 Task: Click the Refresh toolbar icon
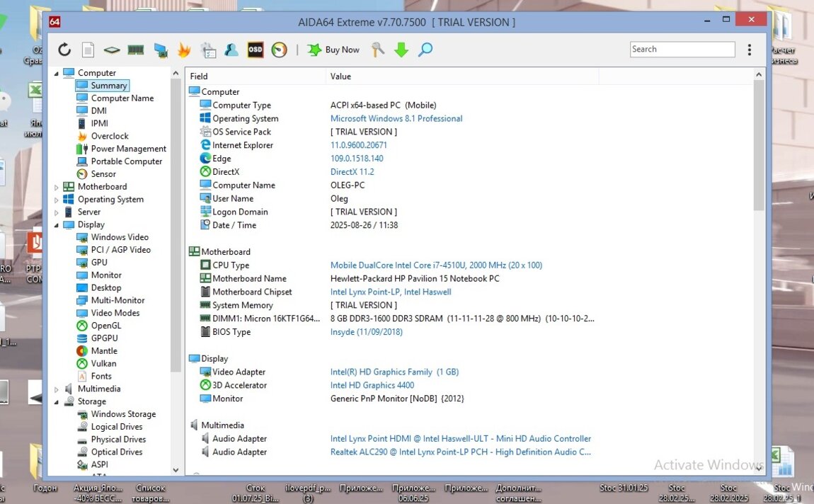coord(64,50)
